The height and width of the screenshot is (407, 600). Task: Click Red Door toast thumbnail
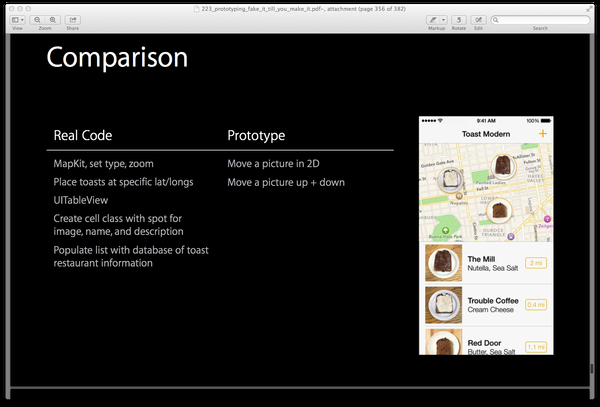pyautogui.click(x=443, y=342)
